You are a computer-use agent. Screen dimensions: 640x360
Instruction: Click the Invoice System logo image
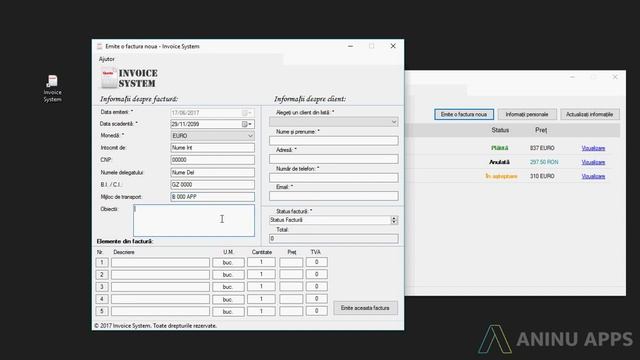(129, 78)
